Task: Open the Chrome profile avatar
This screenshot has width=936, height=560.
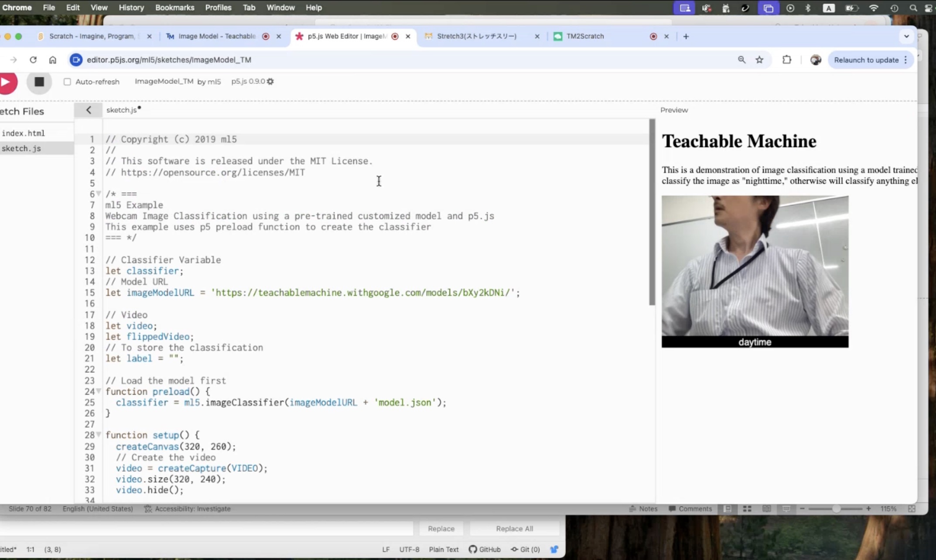Action: tap(816, 60)
